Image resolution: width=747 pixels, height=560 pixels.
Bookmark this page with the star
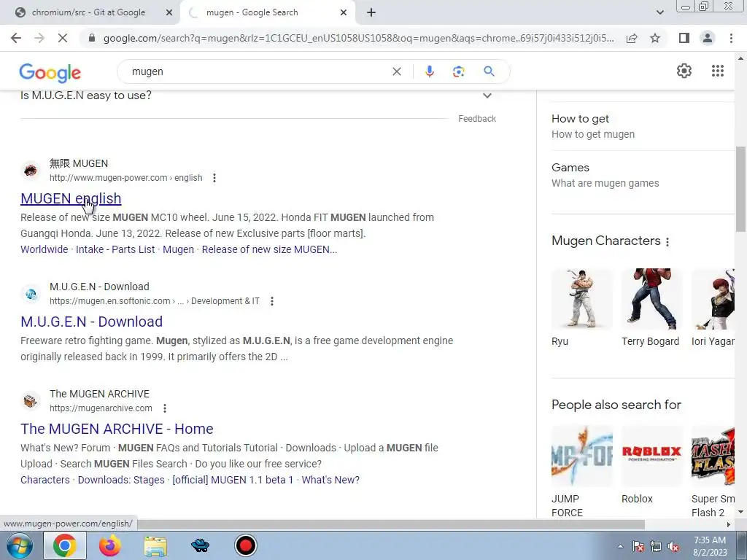tap(655, 38)
